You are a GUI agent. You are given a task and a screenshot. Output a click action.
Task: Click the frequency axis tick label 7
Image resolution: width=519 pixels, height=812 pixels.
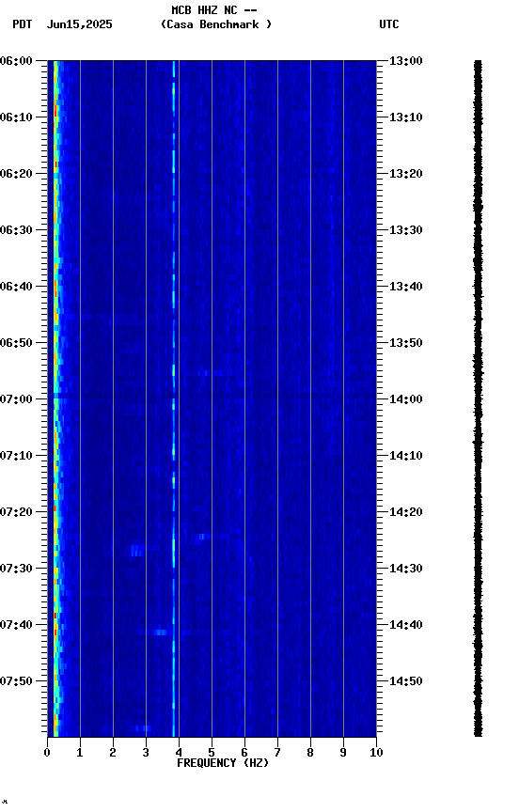(x=277, y=753)
